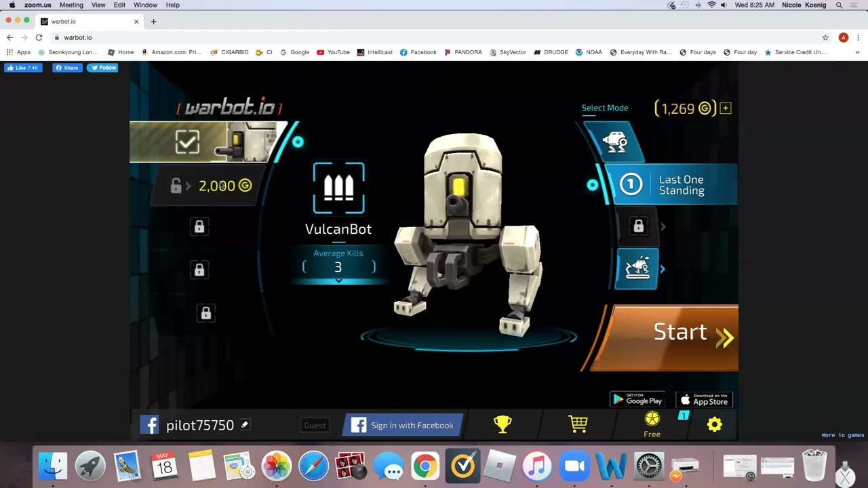Image resolution: width=868 pixels, height=488 pixels.
Task: Edit pilot name with pencil icon
Action: tap(245, 424)
